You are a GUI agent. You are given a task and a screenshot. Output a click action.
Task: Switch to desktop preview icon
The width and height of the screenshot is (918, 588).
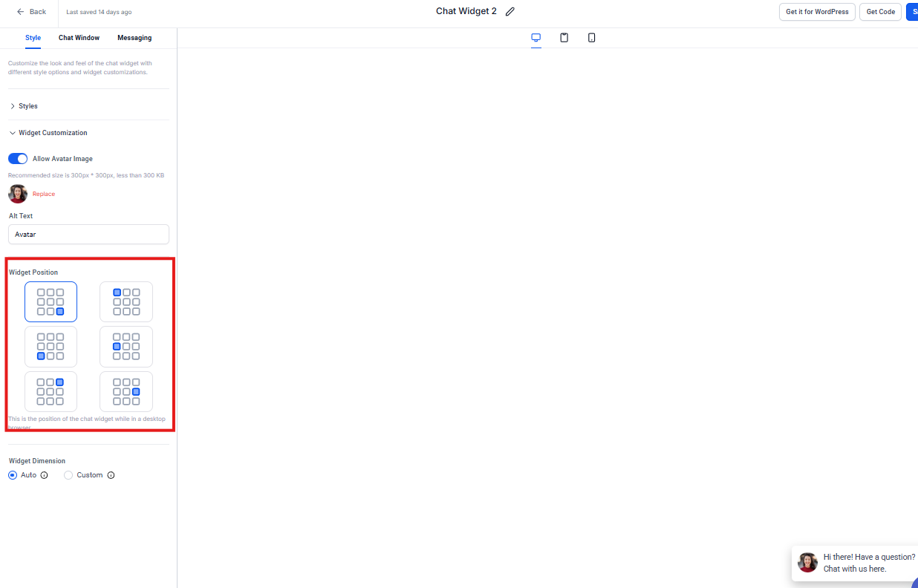point(536,38)
